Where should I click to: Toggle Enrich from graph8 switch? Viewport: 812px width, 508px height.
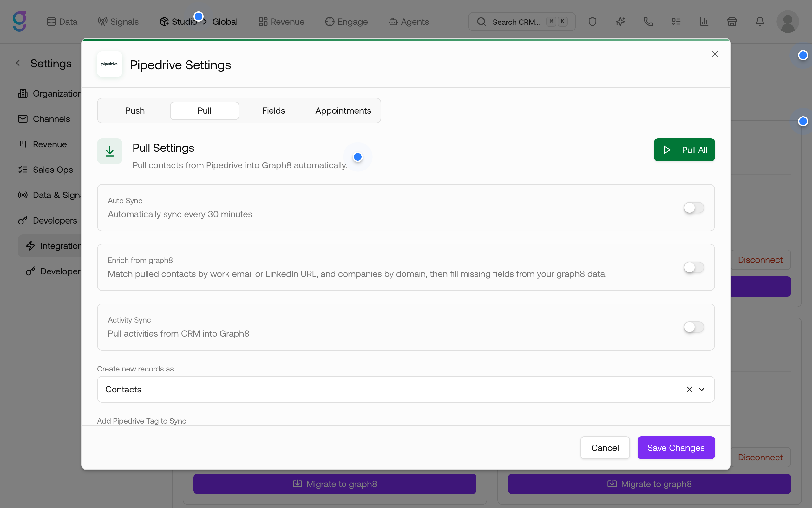point(694,267)
